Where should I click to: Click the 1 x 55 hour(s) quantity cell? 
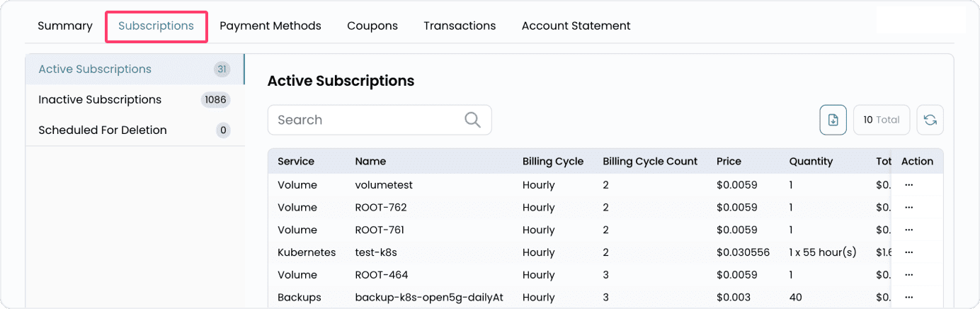coord(823,252)
